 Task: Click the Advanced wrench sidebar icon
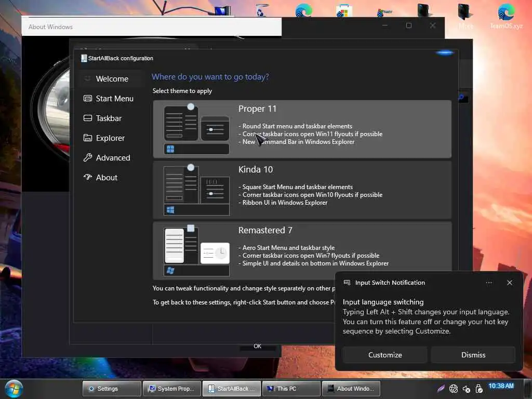(87, 157)
